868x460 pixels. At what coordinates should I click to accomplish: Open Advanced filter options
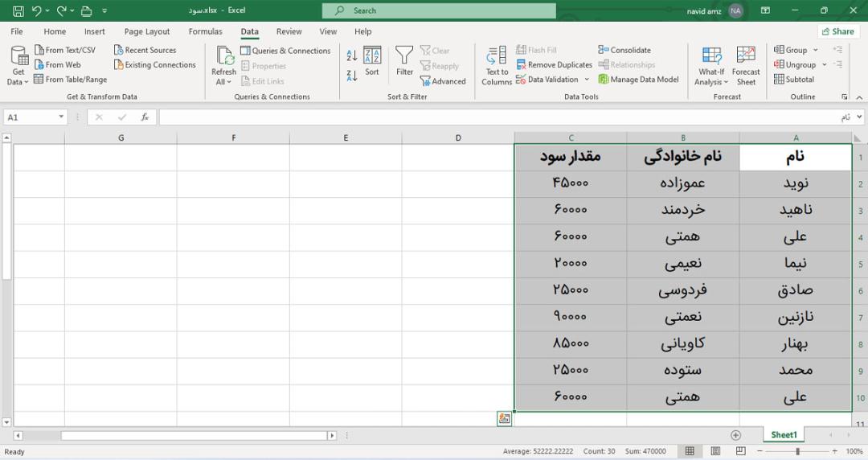[x=443, y=81]
